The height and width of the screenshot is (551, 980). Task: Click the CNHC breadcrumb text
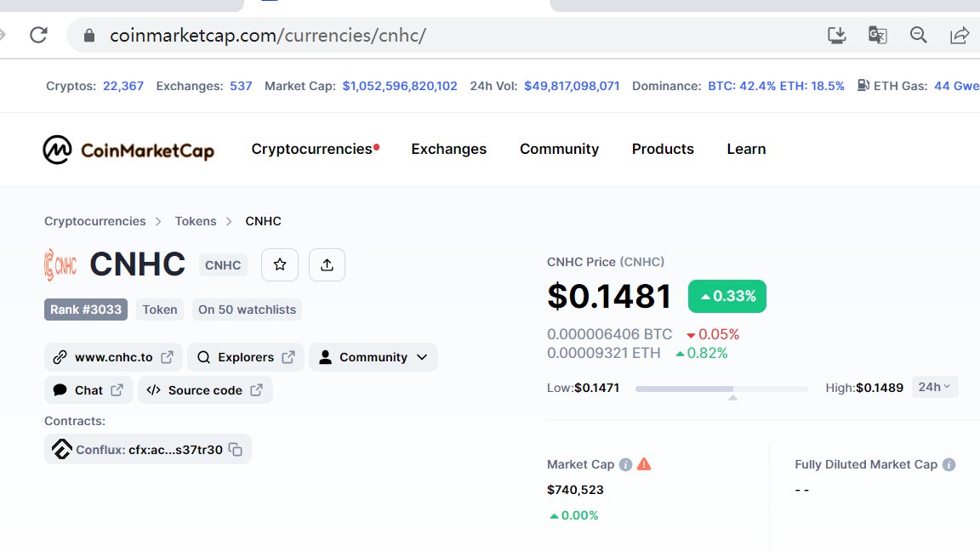[x=263, y=221]
